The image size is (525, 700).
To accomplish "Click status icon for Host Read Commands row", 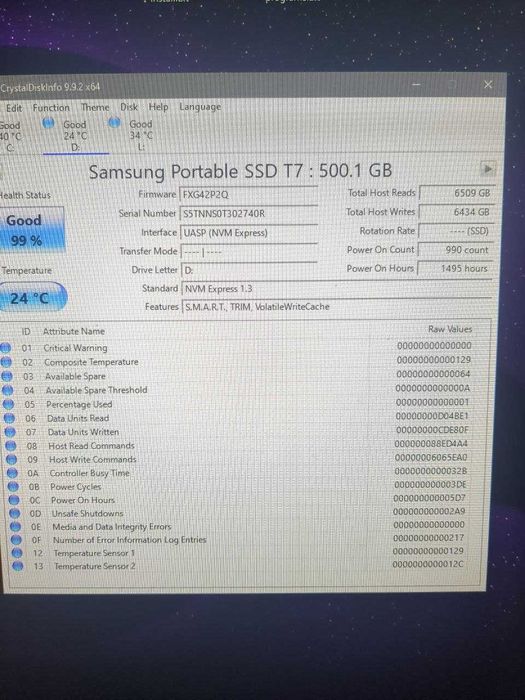I will 11,446.
